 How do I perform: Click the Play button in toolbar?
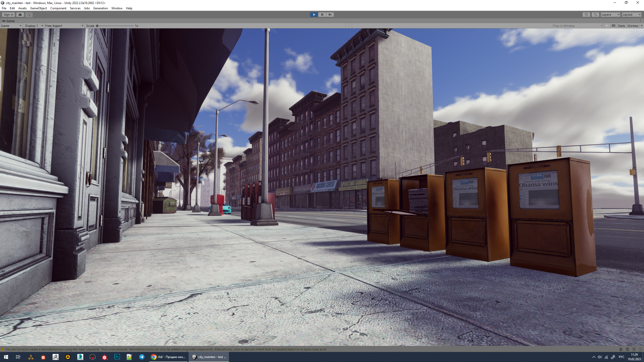click(x=314, y=15)
